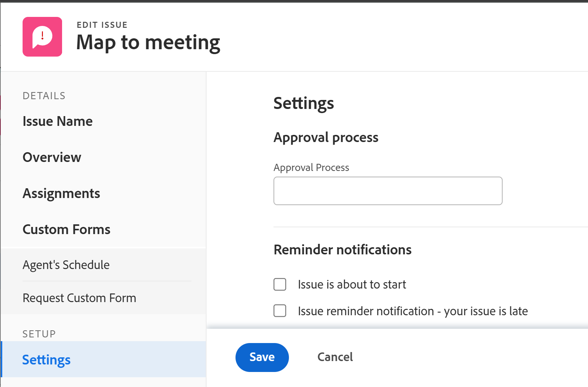Click the DETAILS sidebar group header
The image size is (588, 387).
click(x=44, y=96)
